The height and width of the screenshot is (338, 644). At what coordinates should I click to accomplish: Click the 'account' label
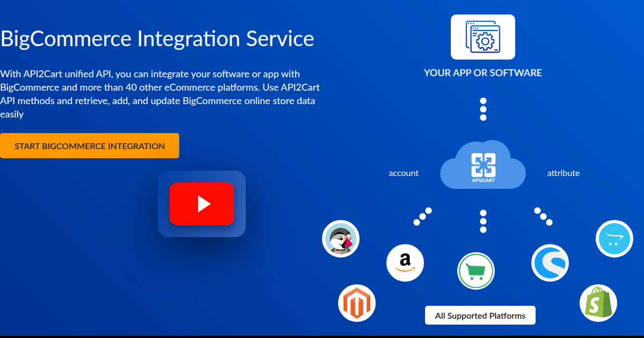pyautogui.click(x=404, y=173)
